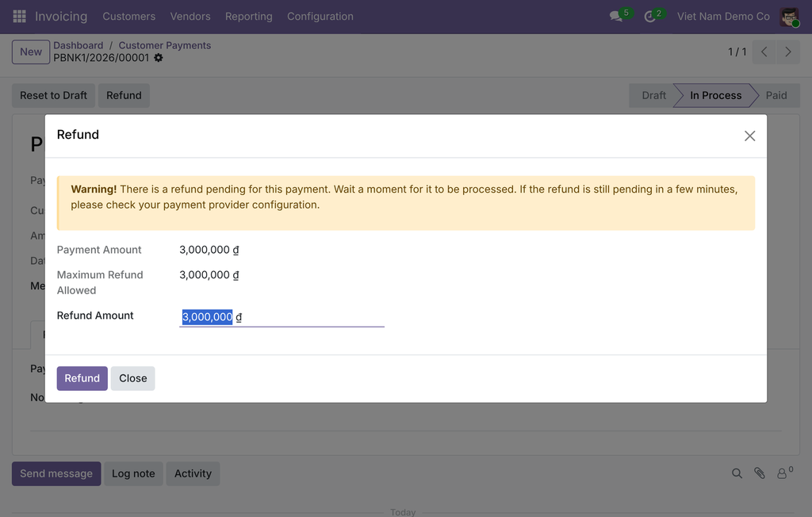Screen dimensions: 812x517
Task: Click Log note button
Action: (133, 473)
